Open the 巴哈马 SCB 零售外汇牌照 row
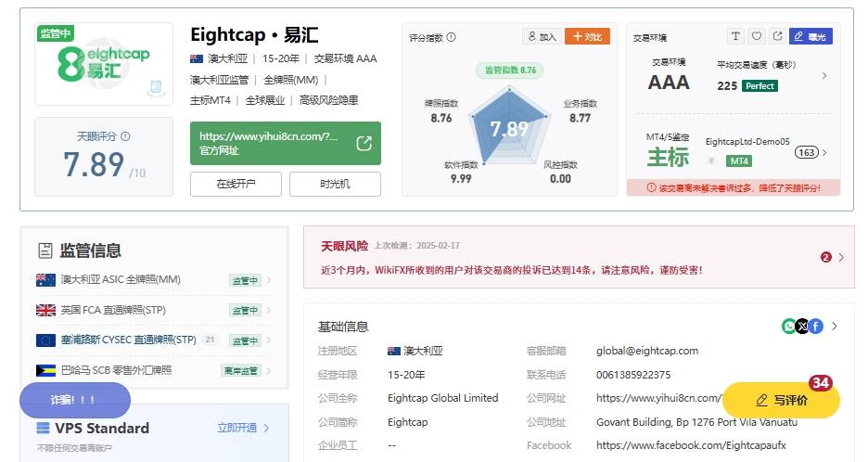 pyautogui.click(x=153, y=370)
